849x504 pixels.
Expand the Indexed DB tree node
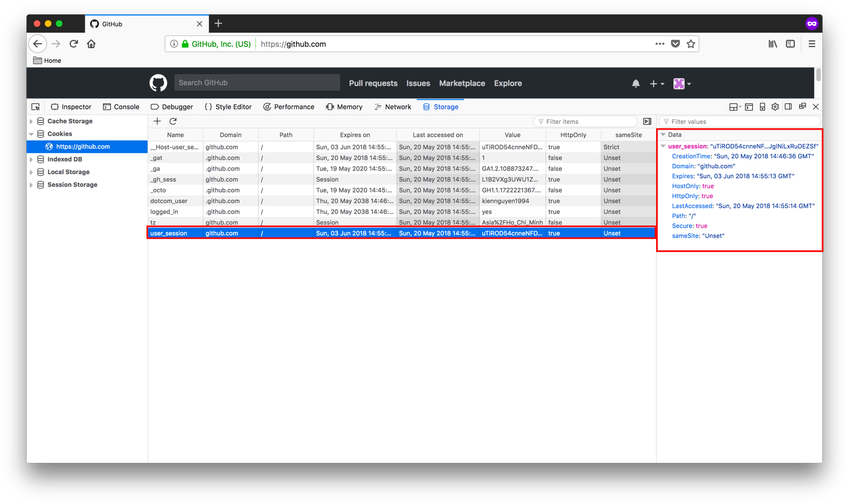point(31,159)
